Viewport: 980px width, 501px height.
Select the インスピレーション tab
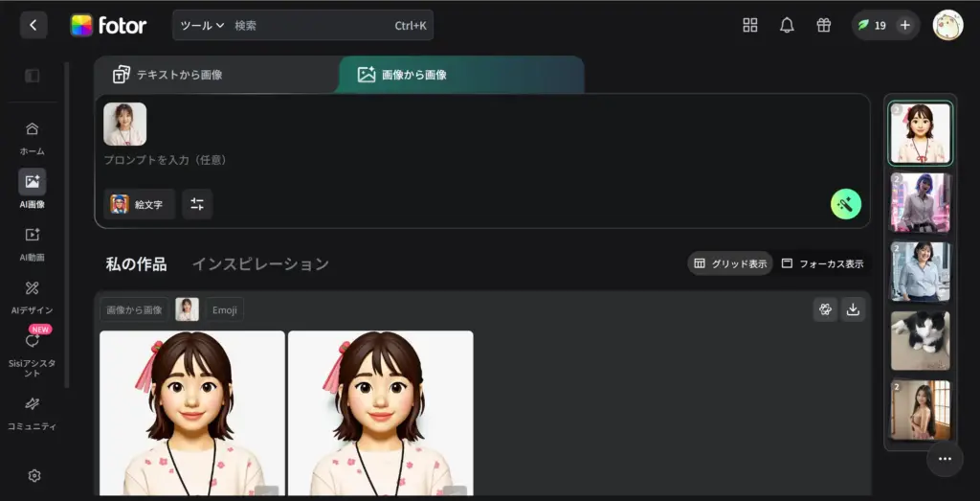pos(260,263)
